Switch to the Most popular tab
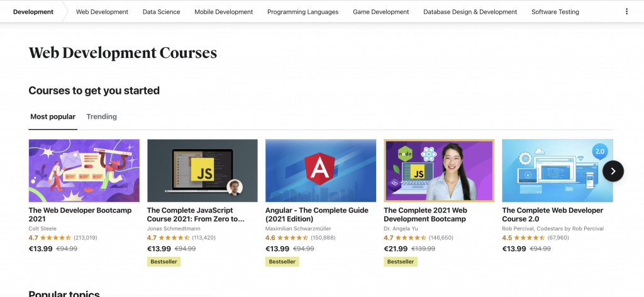 click(x=53, y=116)
